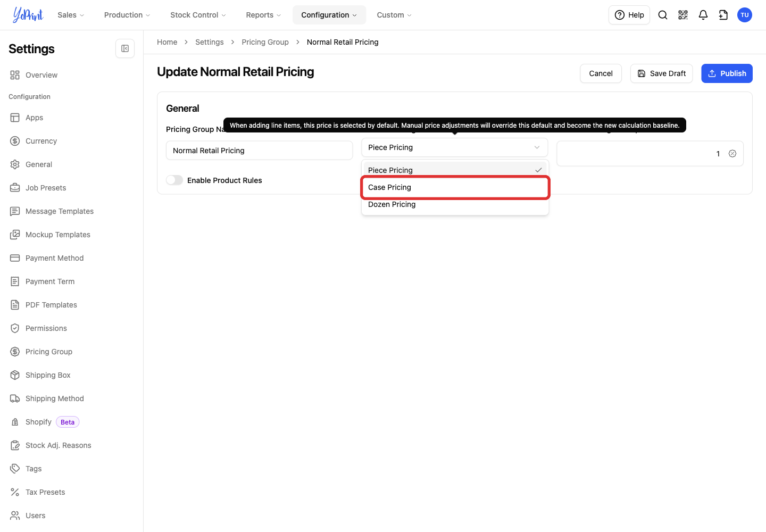Expand the Custom menu

coord(394,15)
